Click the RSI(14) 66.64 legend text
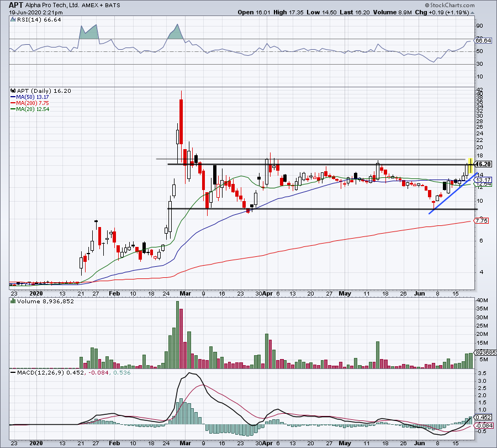The height and width of the screenshot is (448, 497). [39, 20]
